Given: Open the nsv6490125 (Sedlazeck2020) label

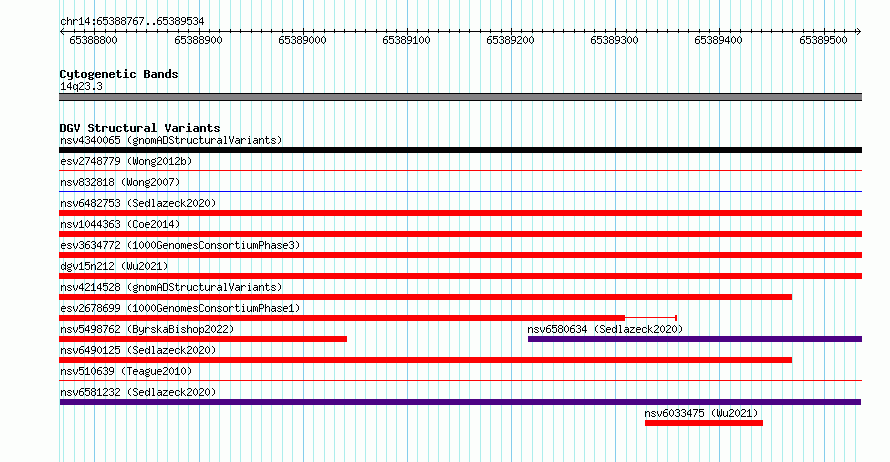Looking at the screenshot, I should pyautogui.click(x=138, y=350).
